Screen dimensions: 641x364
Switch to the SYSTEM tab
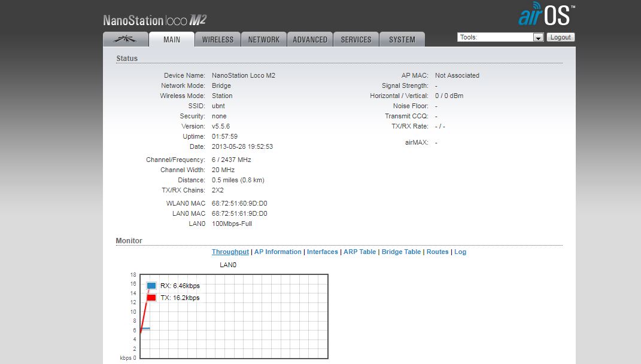click(x=402, y=39)
